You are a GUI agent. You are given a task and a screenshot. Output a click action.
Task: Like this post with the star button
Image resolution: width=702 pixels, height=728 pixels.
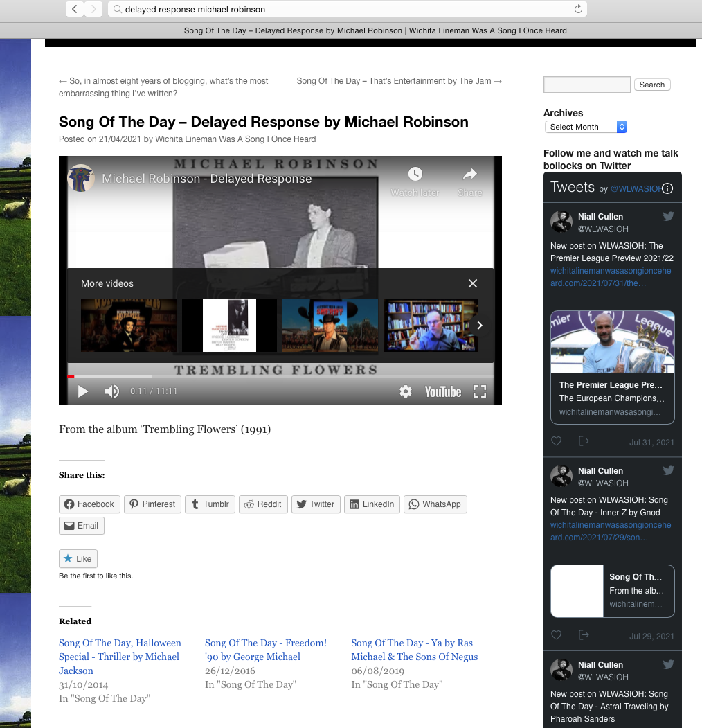point(78,558)
